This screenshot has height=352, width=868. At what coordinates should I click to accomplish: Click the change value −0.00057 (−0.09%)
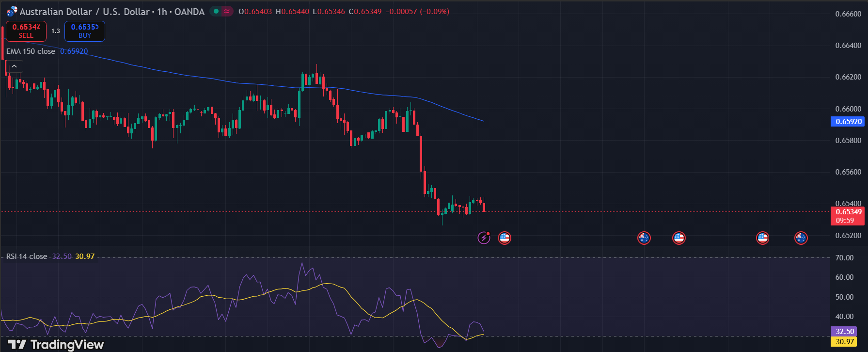(x=417, y=12)
